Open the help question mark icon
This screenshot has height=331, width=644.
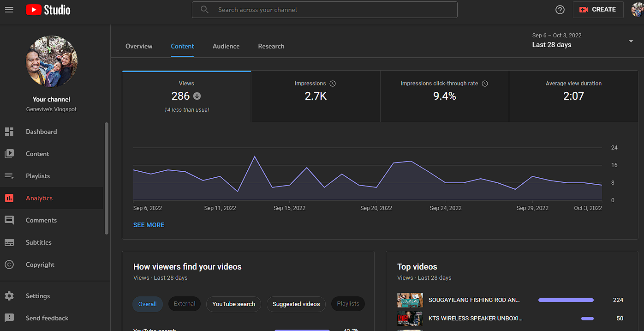coord(560,10)
